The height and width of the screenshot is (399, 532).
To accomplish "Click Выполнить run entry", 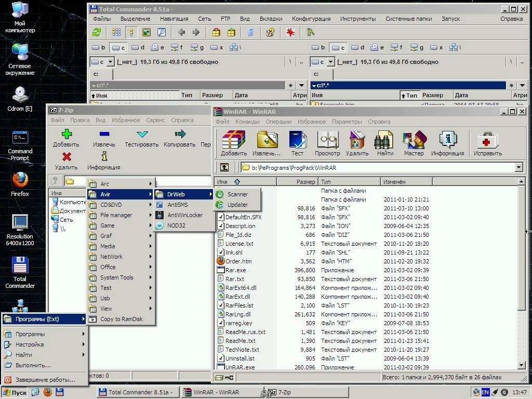I will pos(45,365).
